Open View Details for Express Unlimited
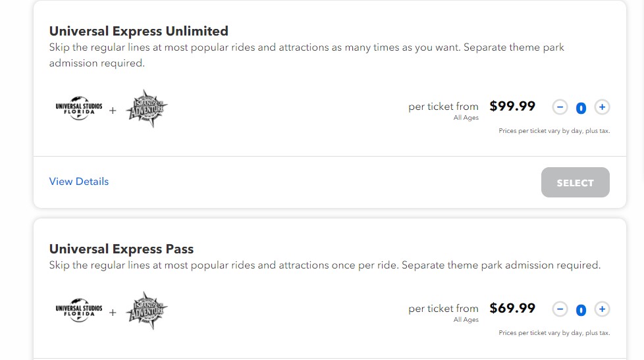Viewport: 644px width, 360px height. [79, 182]
